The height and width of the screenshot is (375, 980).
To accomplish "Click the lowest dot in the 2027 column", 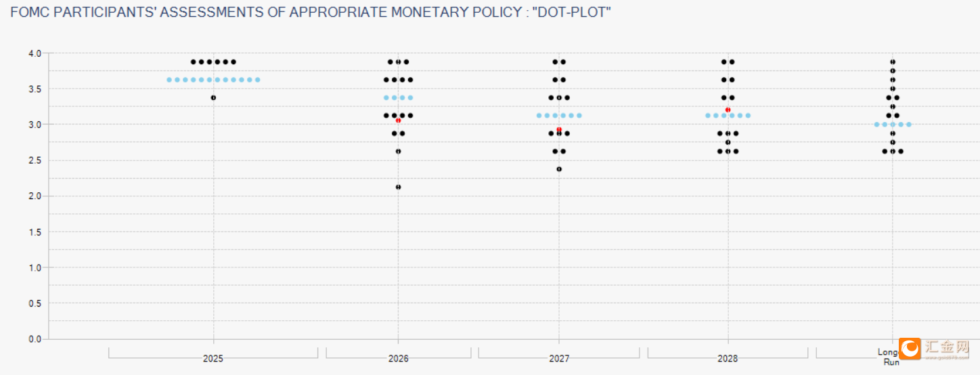I will click(x=559, y=169).
